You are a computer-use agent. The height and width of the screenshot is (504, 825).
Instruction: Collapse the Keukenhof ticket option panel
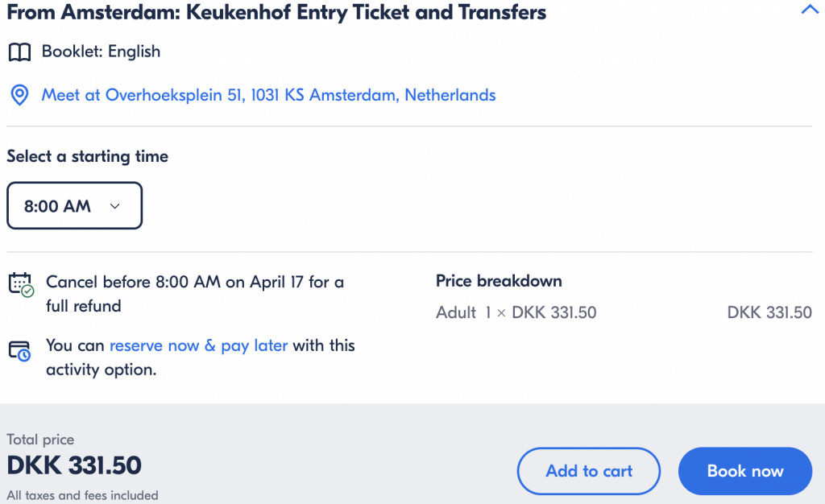pyautogui.click(x=810, y=10)
